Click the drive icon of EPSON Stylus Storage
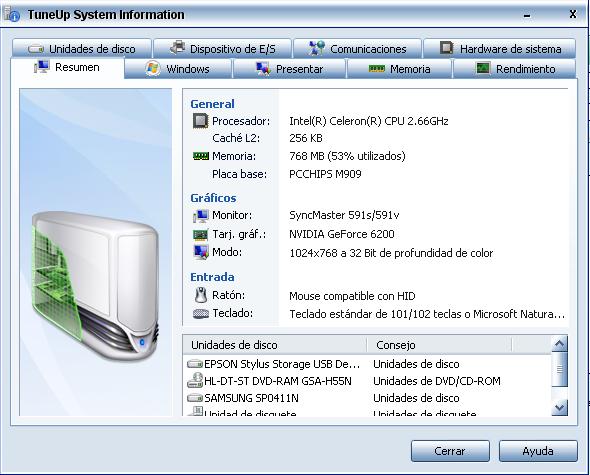 point(195,364)
